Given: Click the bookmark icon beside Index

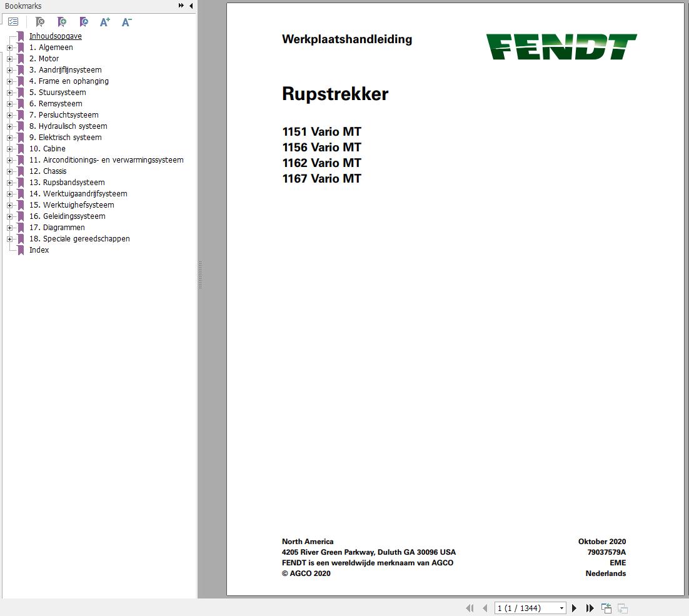Looking at the screenshot, I should (x=20, y=250).
